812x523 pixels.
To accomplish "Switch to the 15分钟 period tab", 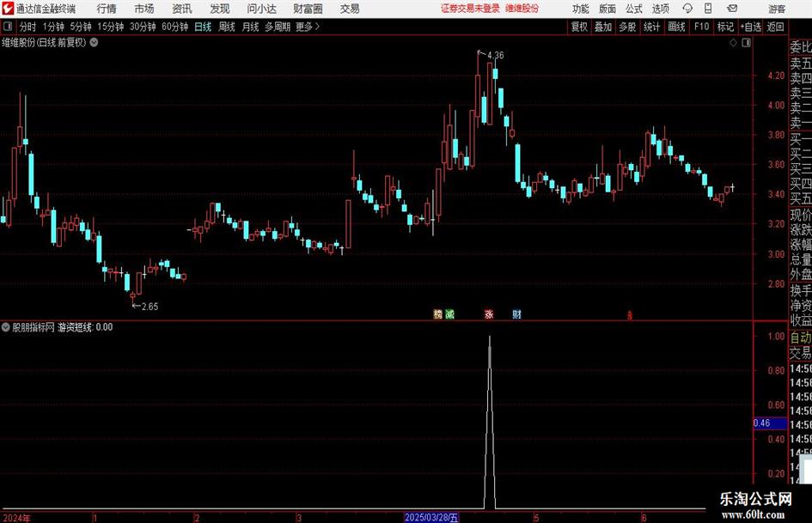I will (x=111, y=27).
